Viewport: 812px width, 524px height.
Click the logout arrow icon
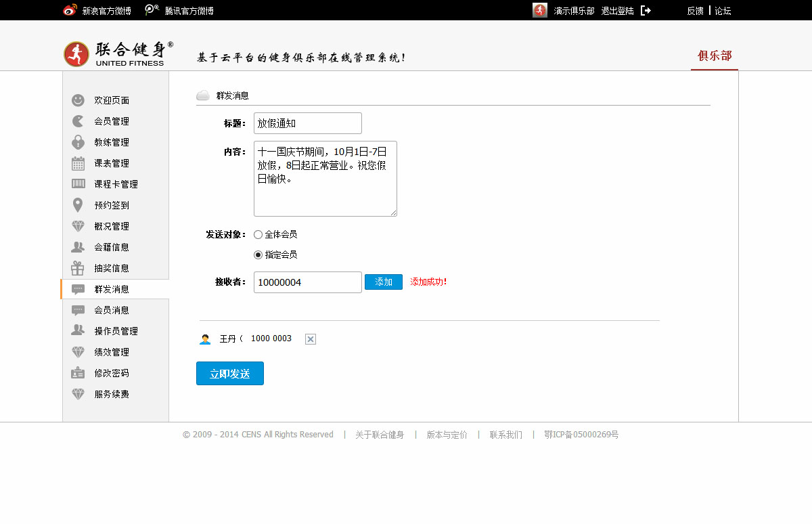point(646,10)
